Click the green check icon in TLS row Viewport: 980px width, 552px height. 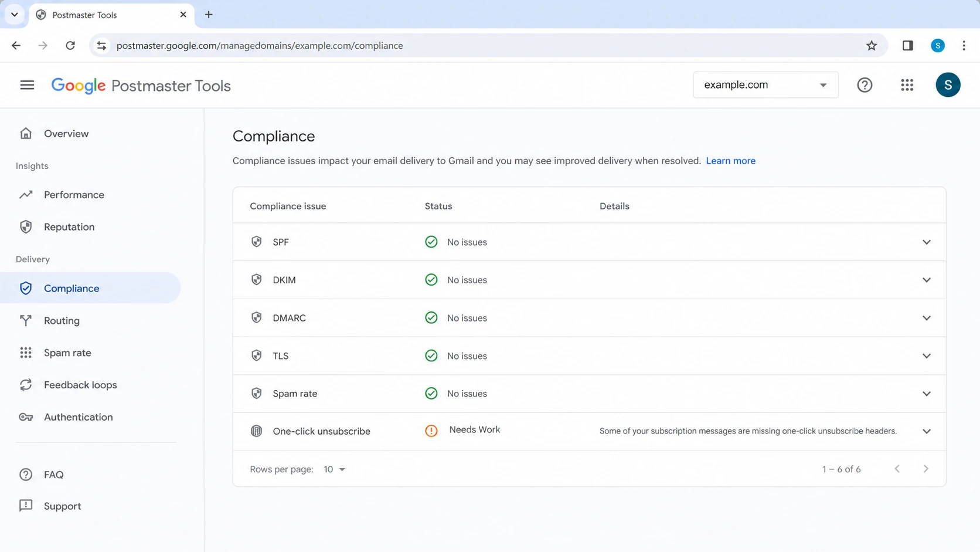(x=431, y=355)
